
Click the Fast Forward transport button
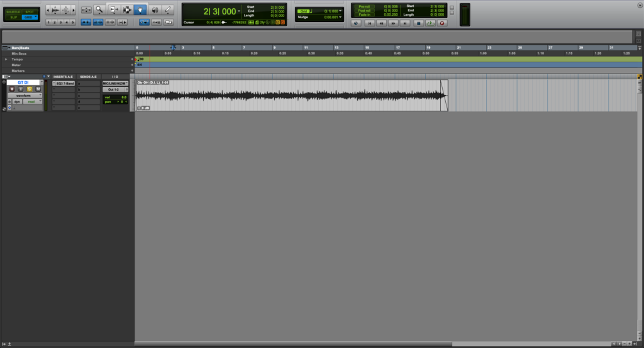coord(393,23)
